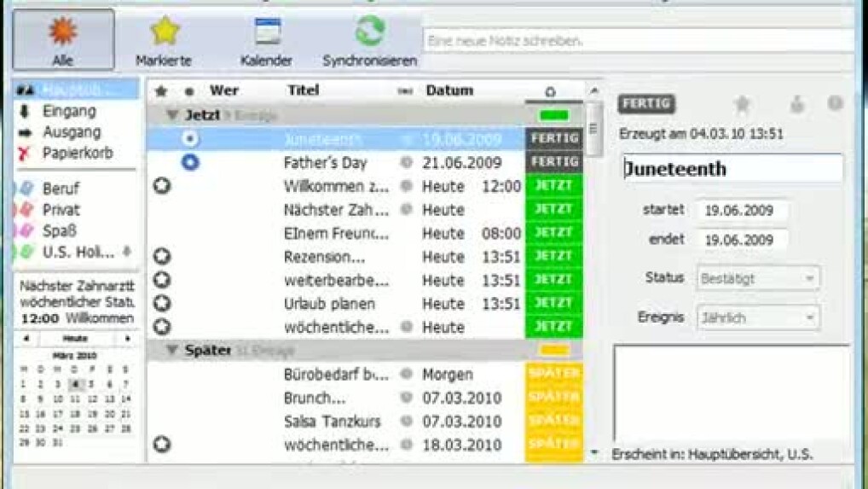
Task: Mark entry with star icon in detail pane
Action: tap(742, 104)
